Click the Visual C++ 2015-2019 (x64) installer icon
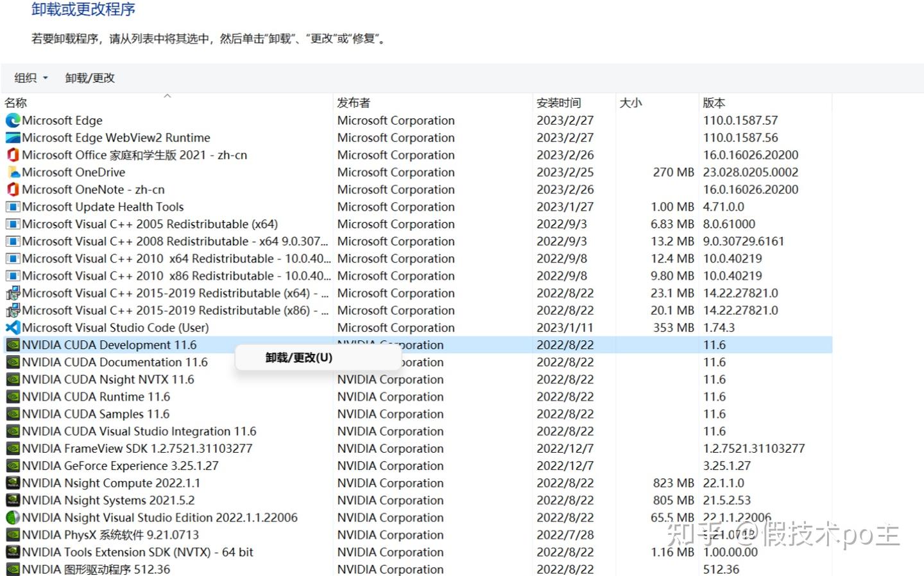The width and height of the screenshot is (924, 576). point(13,293)
